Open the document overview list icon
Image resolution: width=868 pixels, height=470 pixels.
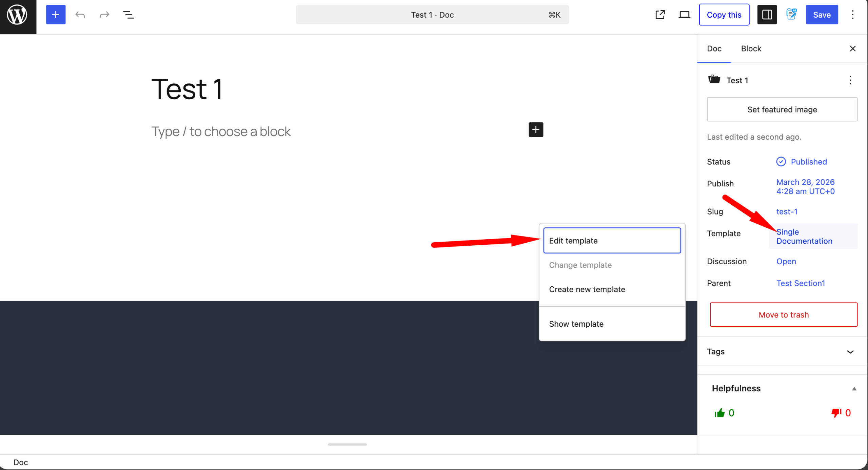pyautogui.click(x=129, y=15)
